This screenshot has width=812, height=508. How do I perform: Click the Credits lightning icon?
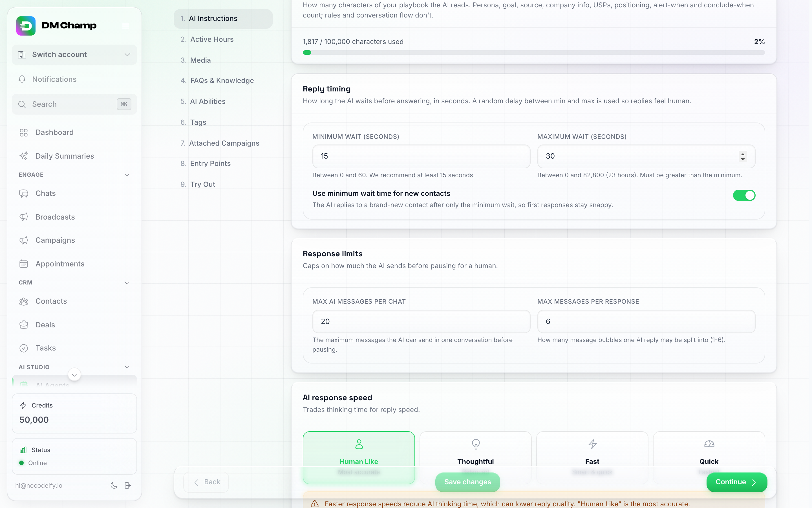click(23, 405)
